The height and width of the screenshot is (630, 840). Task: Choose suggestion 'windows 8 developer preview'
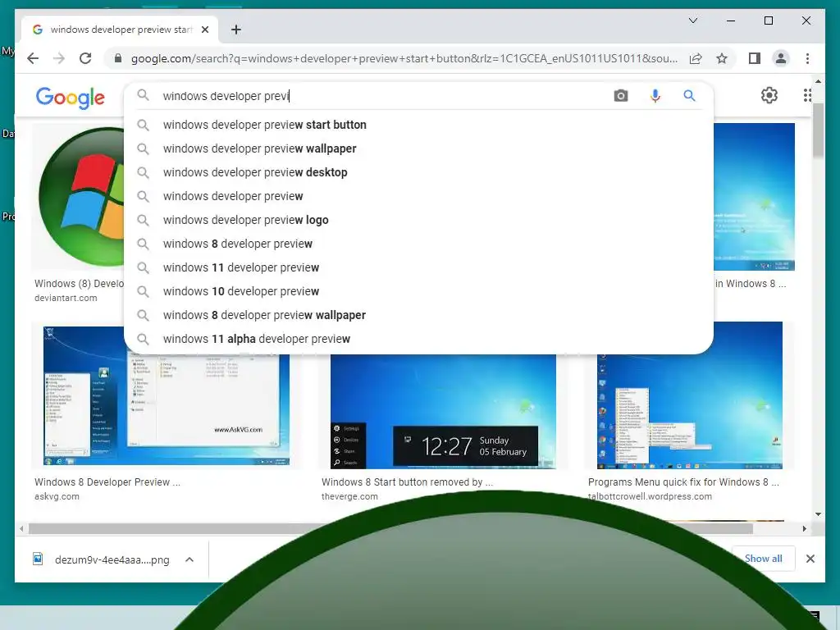(419, 244)
